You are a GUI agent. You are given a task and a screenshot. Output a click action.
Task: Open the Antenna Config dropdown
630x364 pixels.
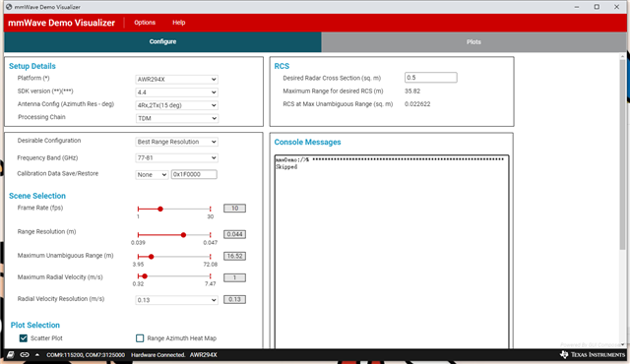click(x=176, y=105)
